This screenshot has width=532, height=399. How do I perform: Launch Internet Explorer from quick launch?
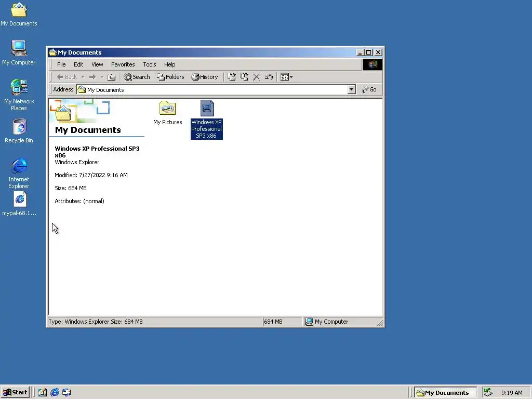[55, 392]
